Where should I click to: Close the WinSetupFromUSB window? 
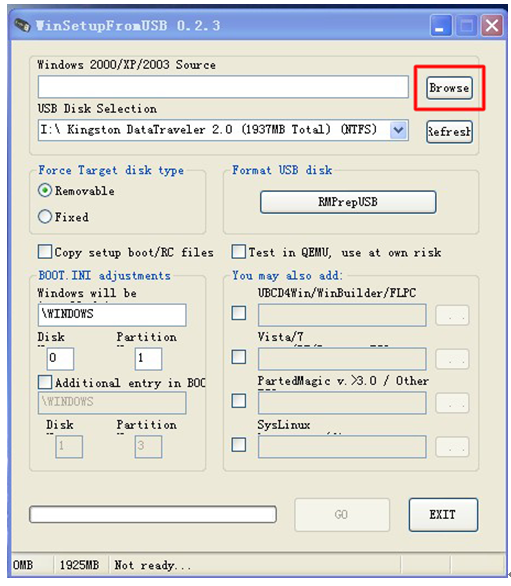click(x=492, y=25)
